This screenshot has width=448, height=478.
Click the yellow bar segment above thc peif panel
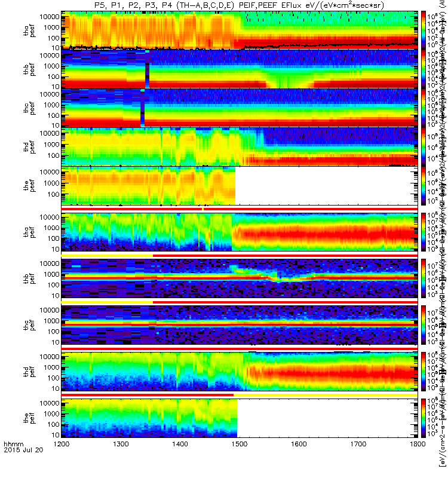point(107,302)
